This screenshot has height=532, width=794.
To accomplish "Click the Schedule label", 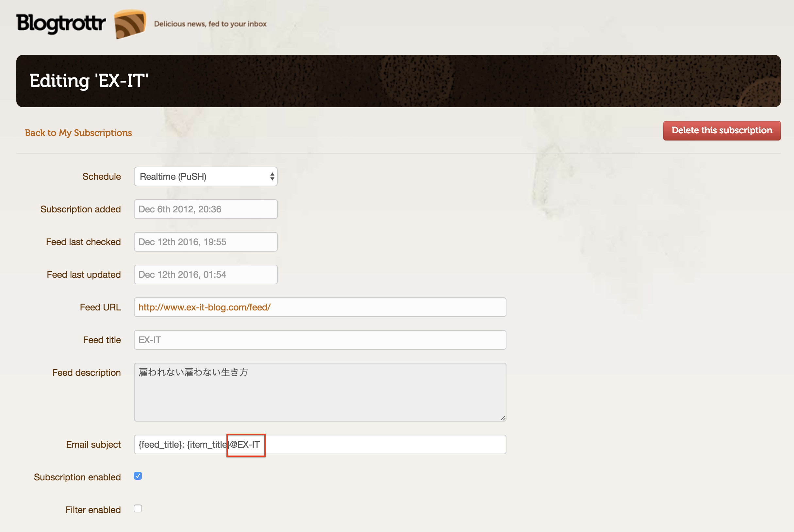I will click(x=102, y=176).
